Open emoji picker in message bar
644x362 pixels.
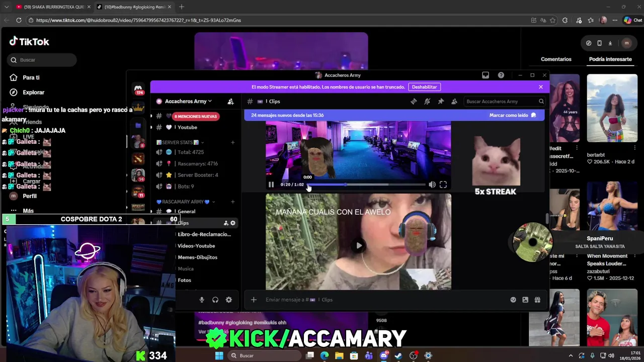pyautogui.click(x=513, y=300)
